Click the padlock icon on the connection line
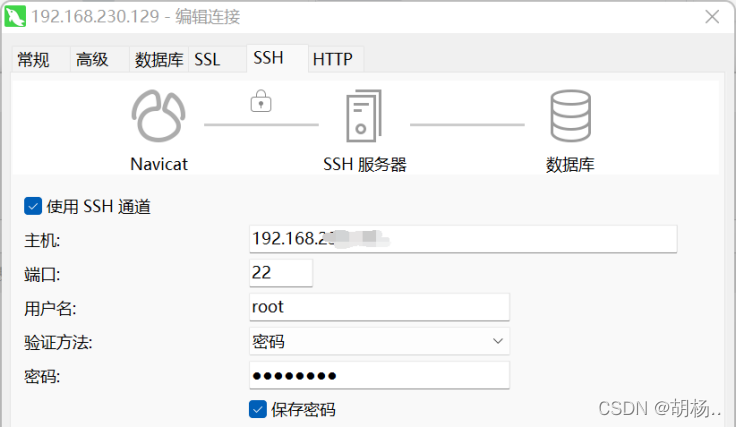The width and height of the screenshot is (736, 427). (261, 101)
